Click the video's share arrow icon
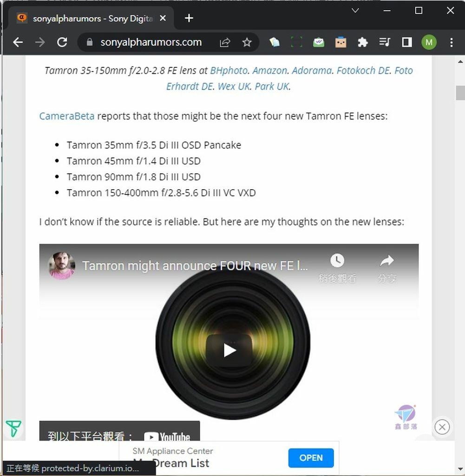 387,260
